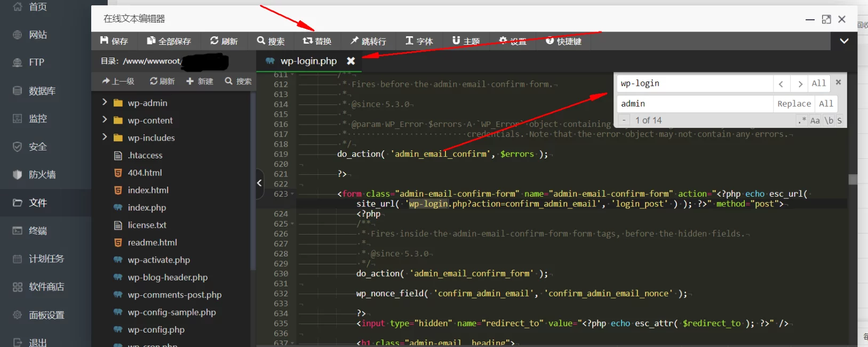Open 计划任务 scheduled tasks in the sidebar
This screenshot has height=347, width=868.
46,259
